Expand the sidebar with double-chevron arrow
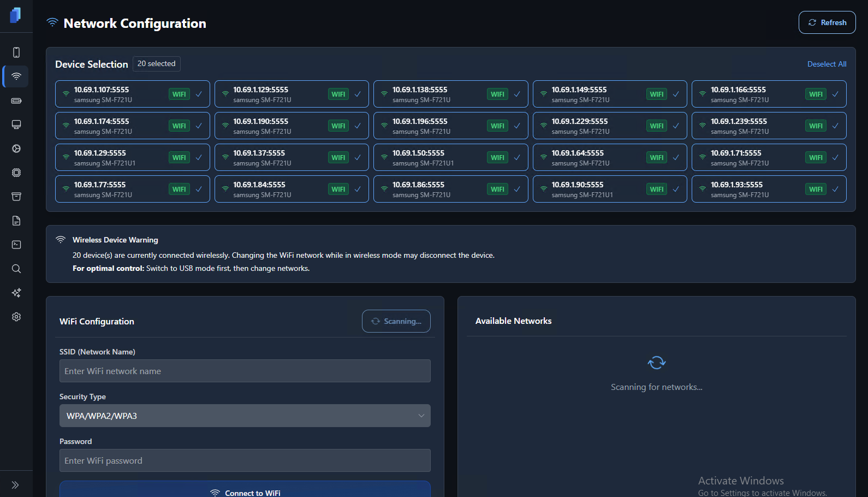Image resolution: width=868 pixels, height=497 pixels. coord(15,485)
